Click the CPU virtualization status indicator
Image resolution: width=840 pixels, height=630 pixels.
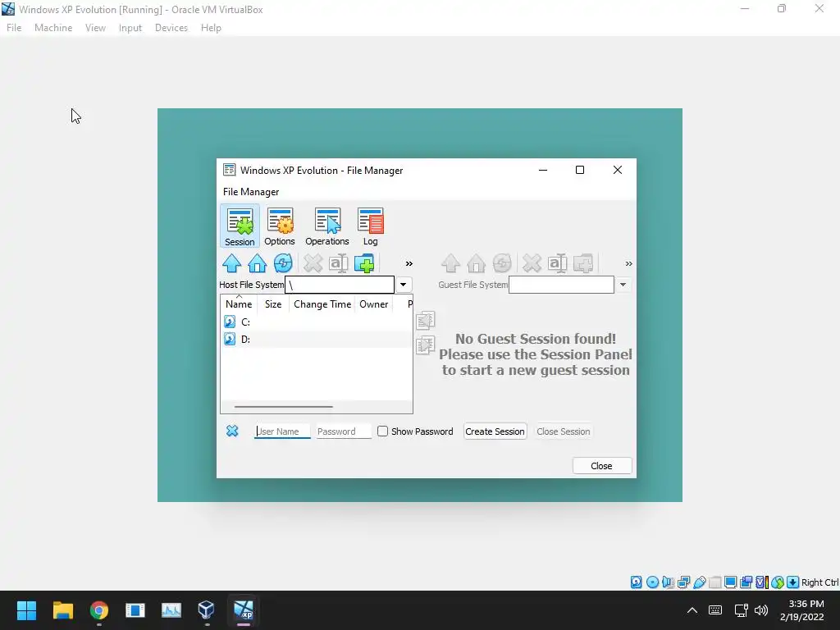tap(761, 582)
